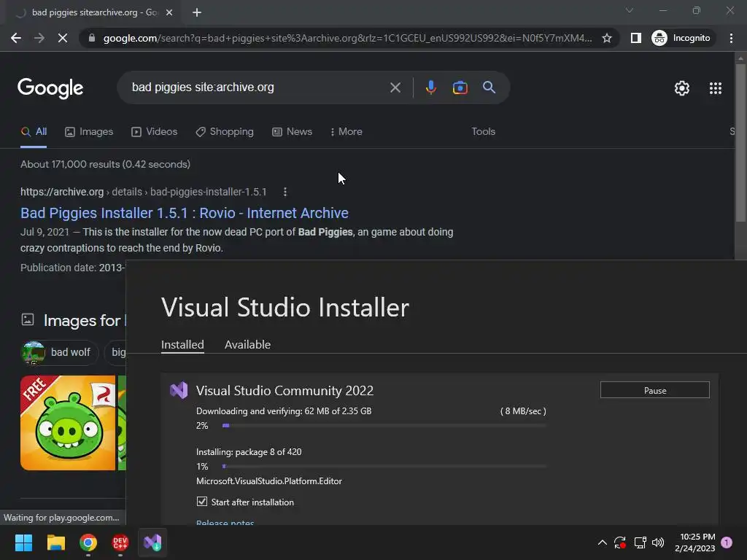Open network settings tray icon
Screen dimensions: 747x560
point(640,542)
